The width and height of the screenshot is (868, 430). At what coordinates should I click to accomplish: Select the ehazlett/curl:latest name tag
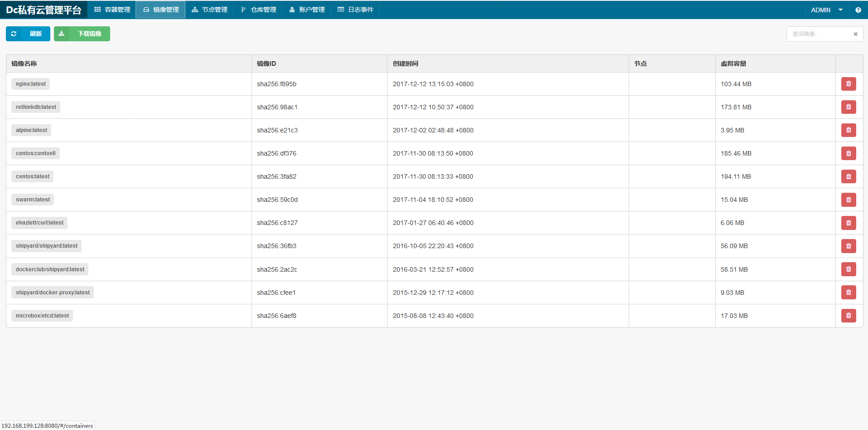pyautogui.click(x=39, y=223)
